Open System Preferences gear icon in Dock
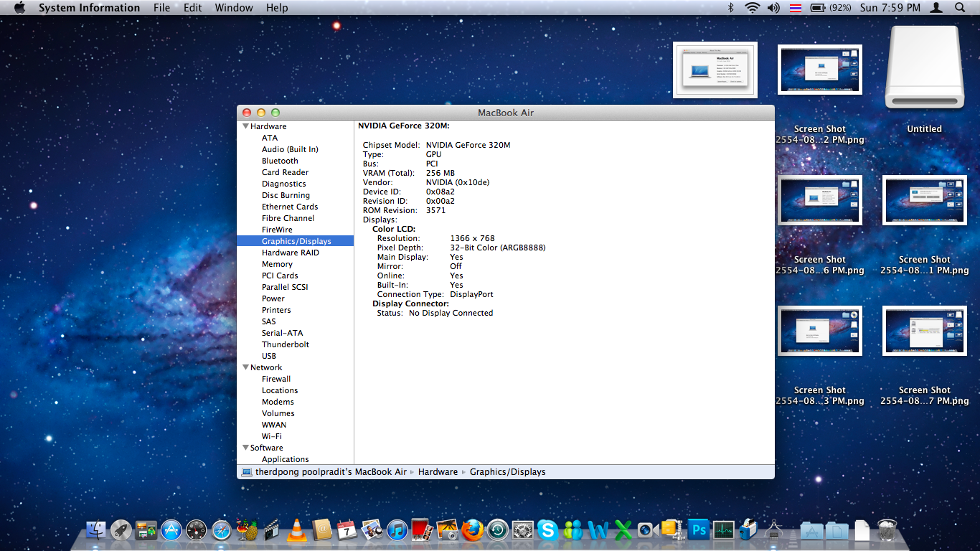The height and width of the screenshot is (551, 980). pyautogui.click(x=522, y=530)
